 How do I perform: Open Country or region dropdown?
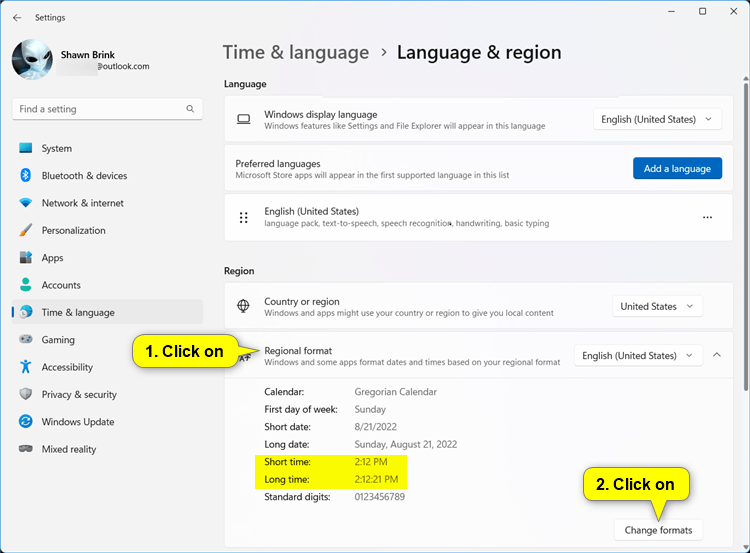pos(657,307)
